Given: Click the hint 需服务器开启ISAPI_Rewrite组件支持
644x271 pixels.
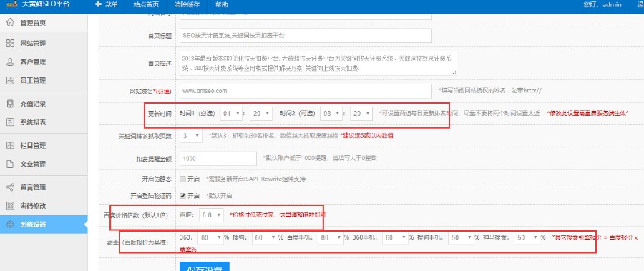Looking at the screenshot, I should [255, 179].
